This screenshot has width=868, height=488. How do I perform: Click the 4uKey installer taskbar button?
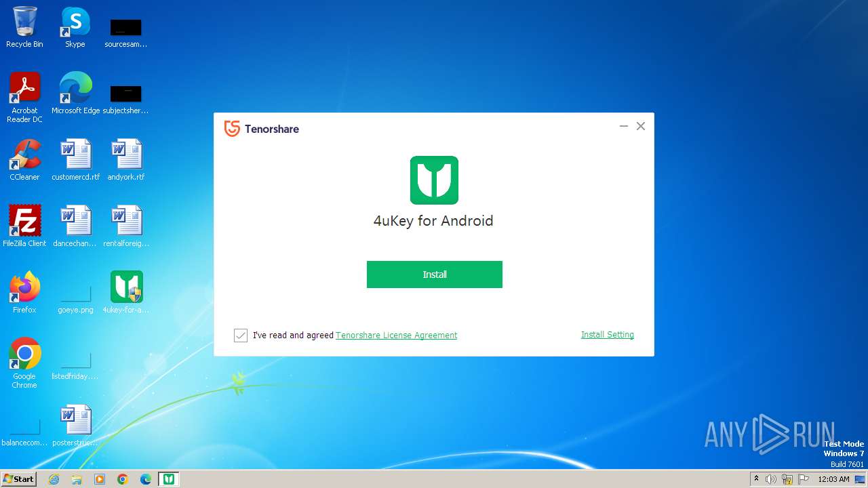tap(169, 479)
